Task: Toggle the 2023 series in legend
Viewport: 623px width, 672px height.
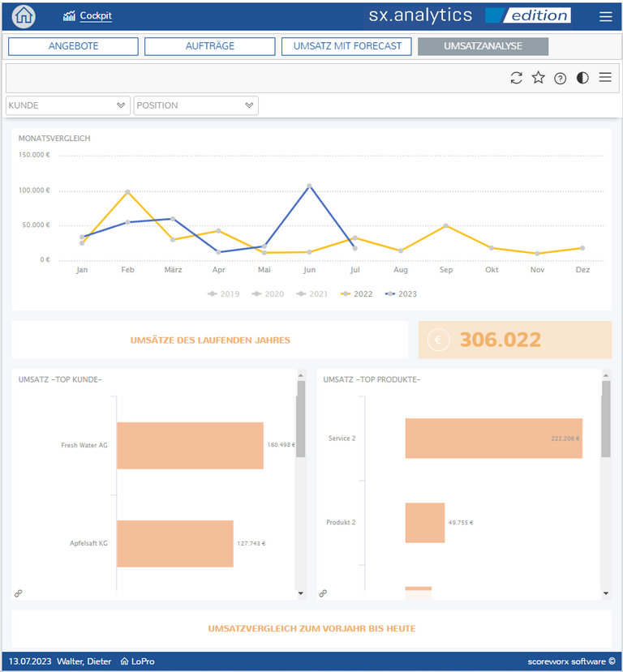Action: (402, 293)
